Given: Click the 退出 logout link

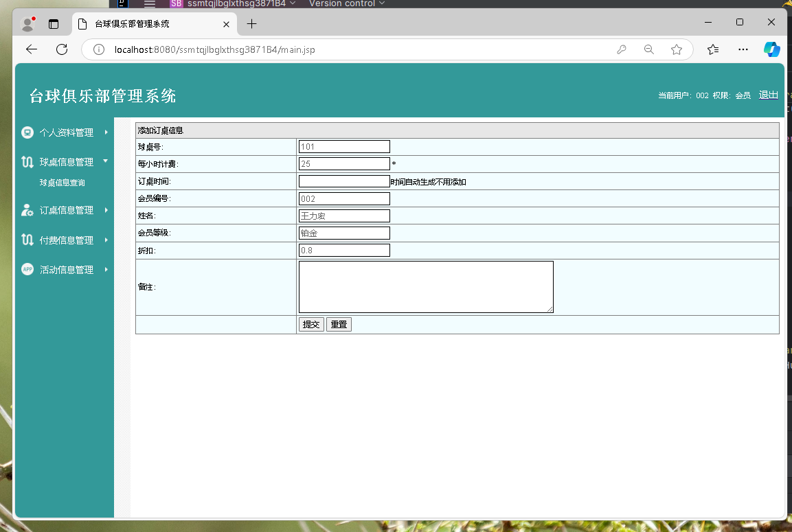Looking at the screenshot, I should point(768,95).
